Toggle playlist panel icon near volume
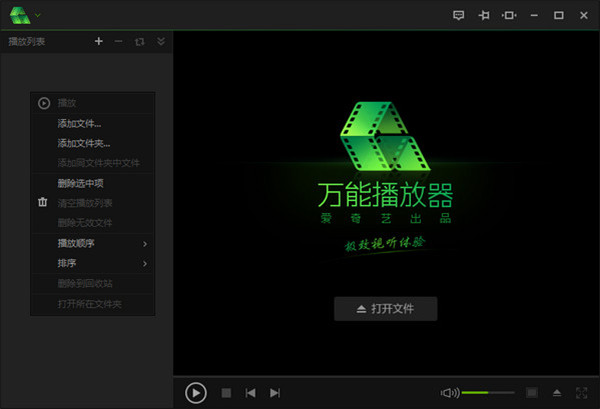Screen dimensions: 600x409 click(x=532, y=393)
